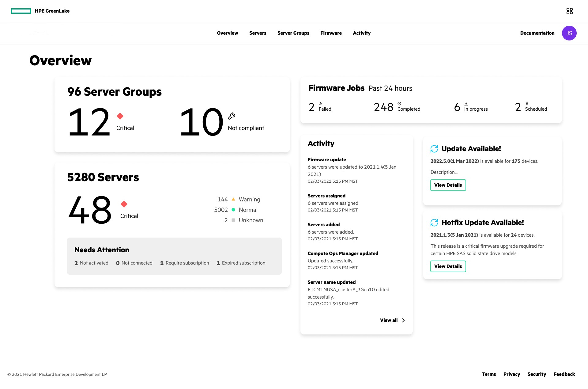Click the update refresh icon on Update Available card

click(434, 149)
